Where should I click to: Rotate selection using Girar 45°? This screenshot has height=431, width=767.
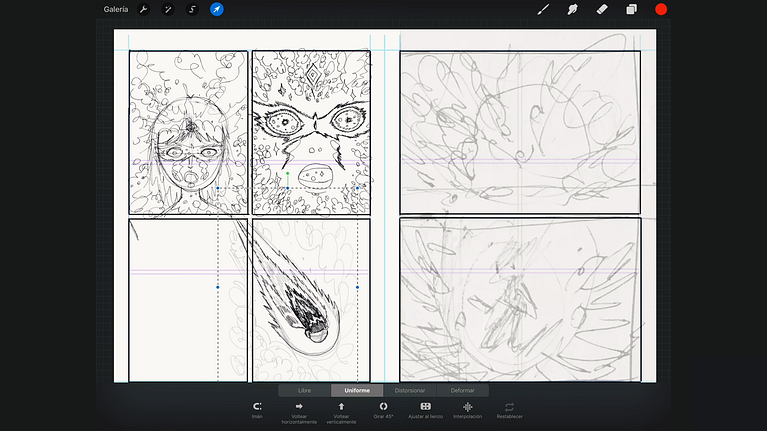pyautogui.click(x=383, y=409)
